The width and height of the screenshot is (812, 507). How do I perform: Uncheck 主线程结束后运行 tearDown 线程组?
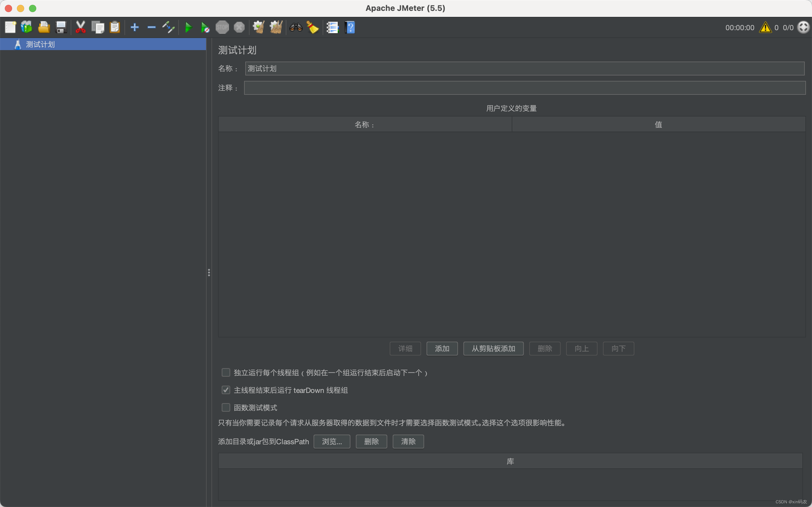225,390
